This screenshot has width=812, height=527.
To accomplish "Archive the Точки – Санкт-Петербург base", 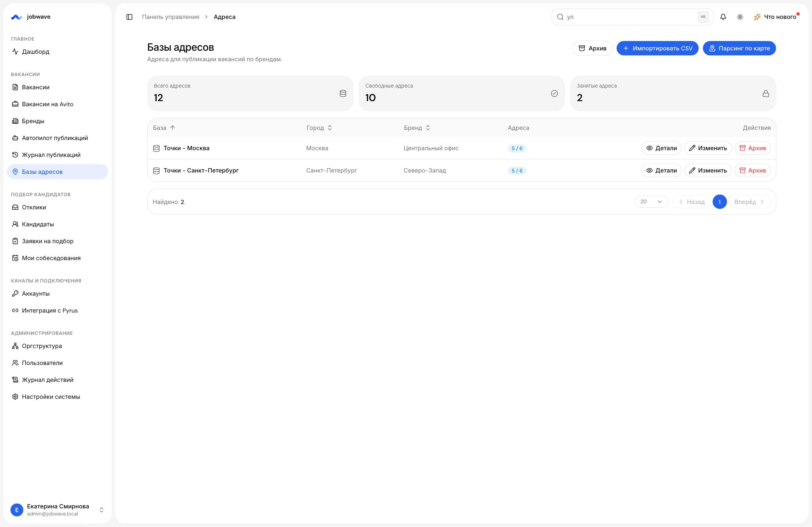I will click(x=752, y=170).
